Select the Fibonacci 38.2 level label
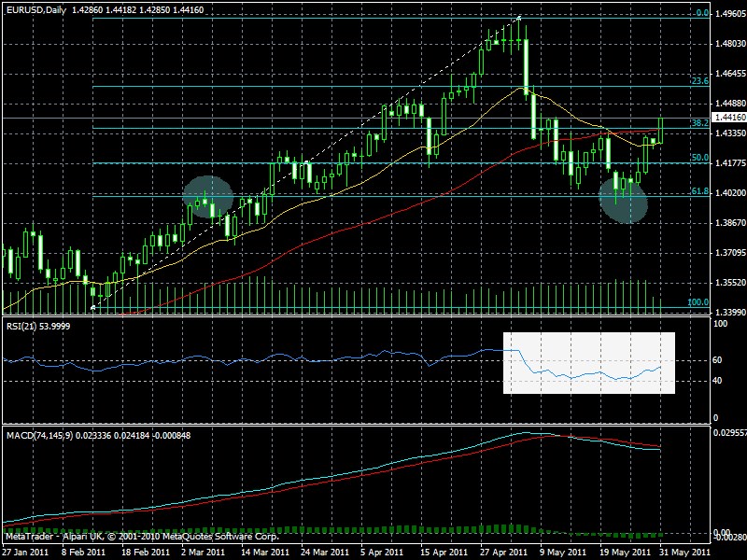This screenshot has width=747, height=560. pos(699,123)
